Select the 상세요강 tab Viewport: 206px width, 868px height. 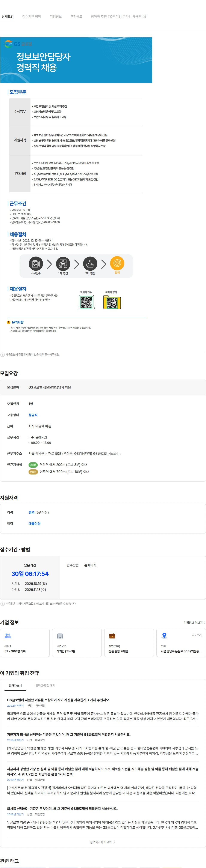pos(8,17)
